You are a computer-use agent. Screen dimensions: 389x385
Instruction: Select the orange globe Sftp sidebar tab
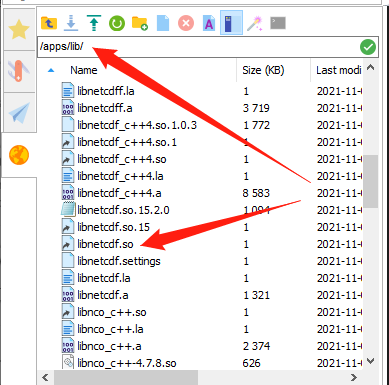click(x=19, y=155)
